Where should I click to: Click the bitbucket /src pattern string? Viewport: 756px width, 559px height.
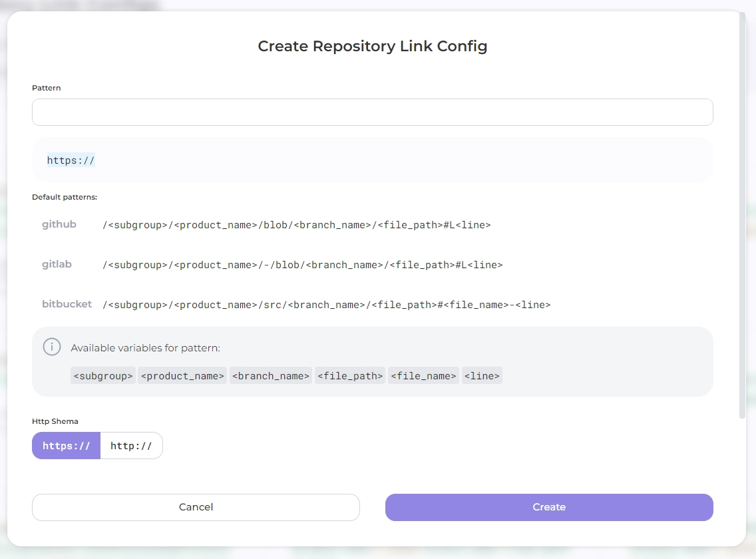tap(326, 305)
